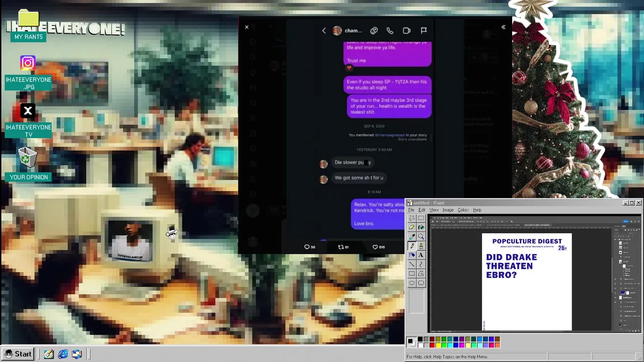Choose the Pencil tool in Paint

click(x=412, y=246)
